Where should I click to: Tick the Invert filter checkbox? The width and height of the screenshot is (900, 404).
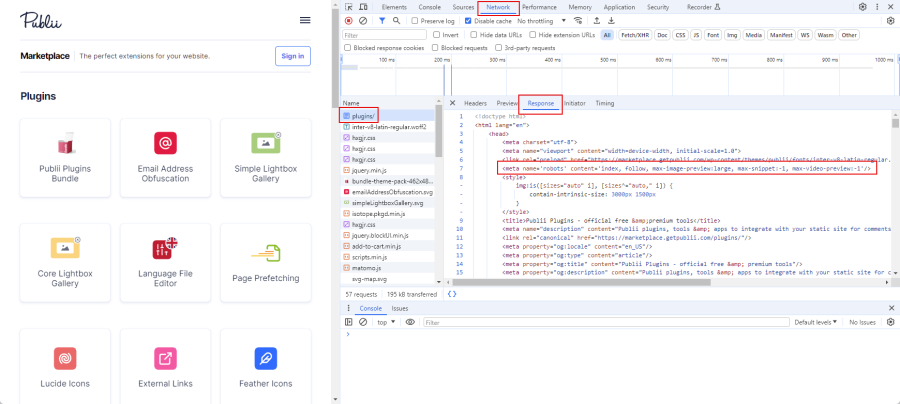point(437,35)
